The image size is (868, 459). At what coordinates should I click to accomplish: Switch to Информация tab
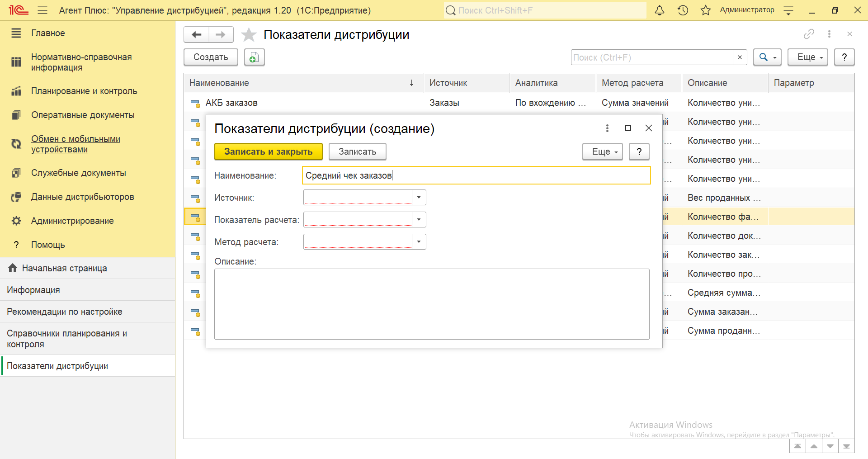tap(87, 290)
